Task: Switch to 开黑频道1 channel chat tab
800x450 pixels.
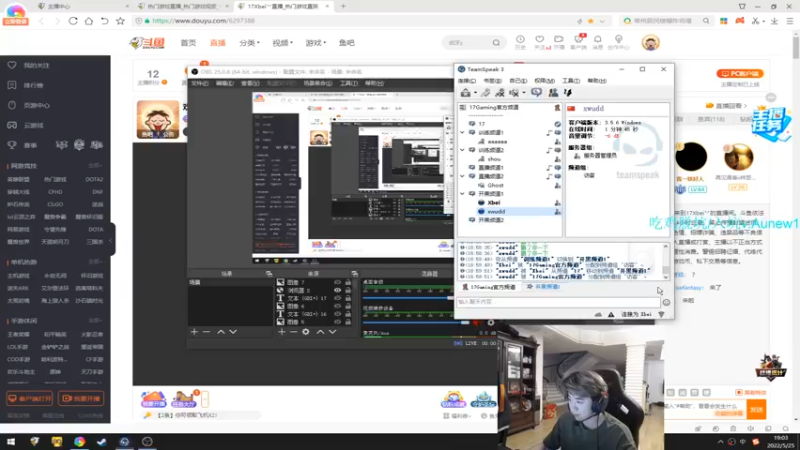Action: click(x=544, y=287)
